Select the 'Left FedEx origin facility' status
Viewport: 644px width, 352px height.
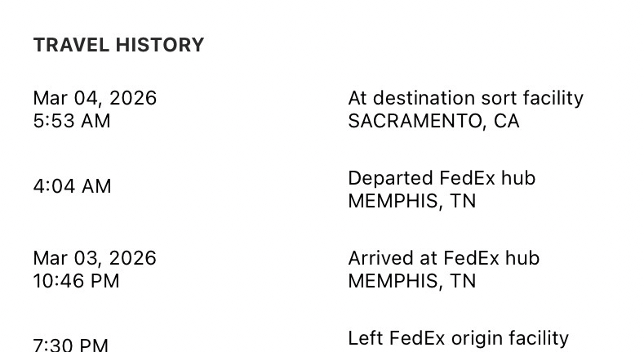(x=458, y=337)
